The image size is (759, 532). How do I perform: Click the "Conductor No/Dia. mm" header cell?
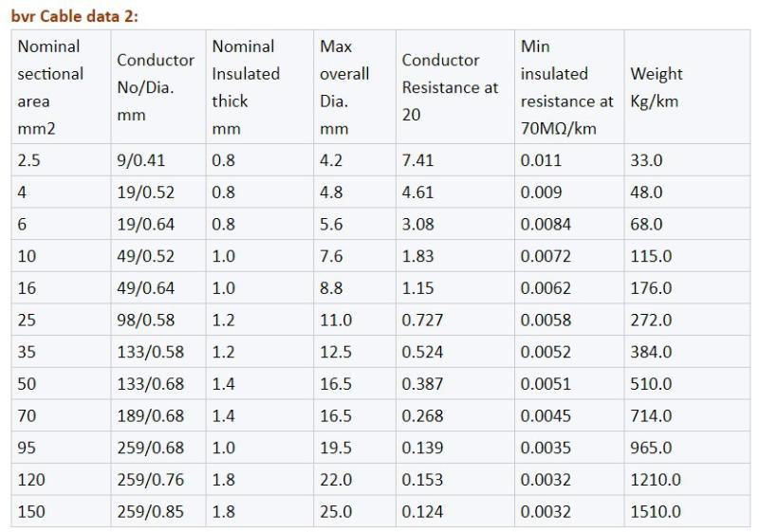click(x=156, y=87)
